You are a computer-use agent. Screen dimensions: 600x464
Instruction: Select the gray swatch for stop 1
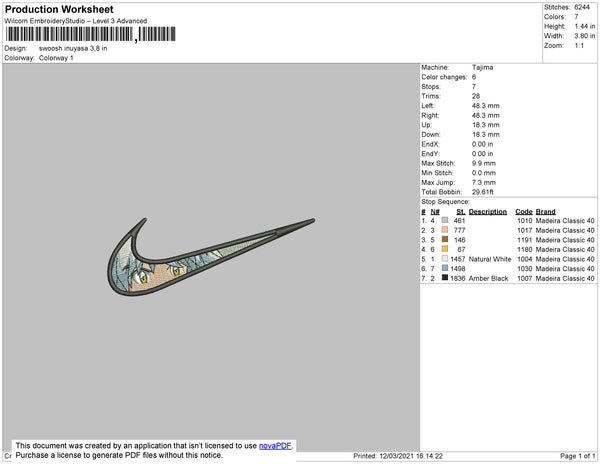(x=445, y=220)
